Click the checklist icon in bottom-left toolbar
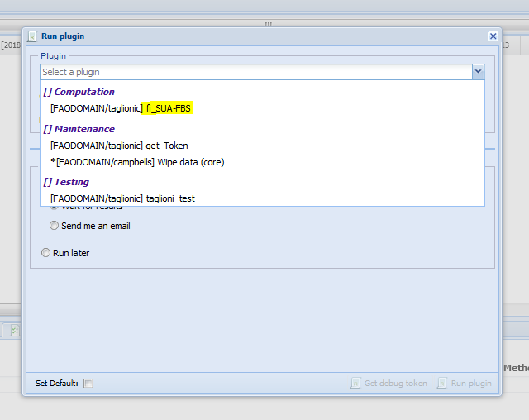This screenshot has height=420, width=529. click(14, 331)
